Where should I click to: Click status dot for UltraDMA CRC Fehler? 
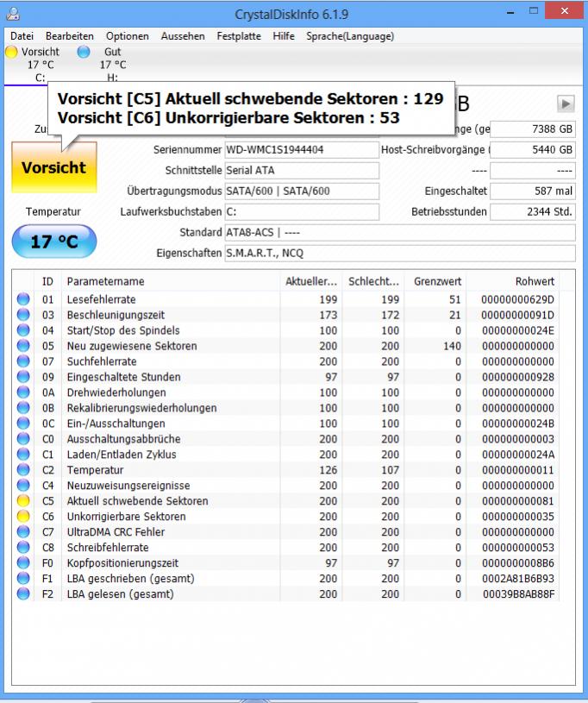coord(23,531)
